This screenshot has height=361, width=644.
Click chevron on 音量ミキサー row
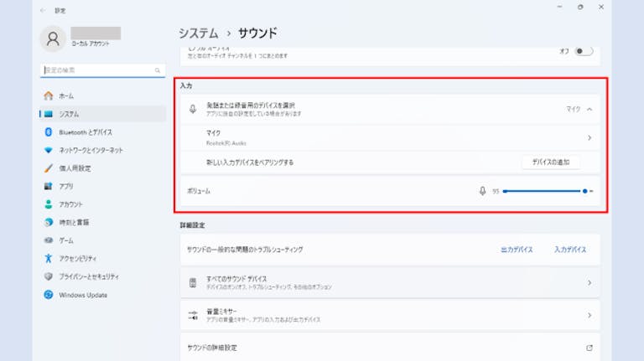(x=589, y=315)
